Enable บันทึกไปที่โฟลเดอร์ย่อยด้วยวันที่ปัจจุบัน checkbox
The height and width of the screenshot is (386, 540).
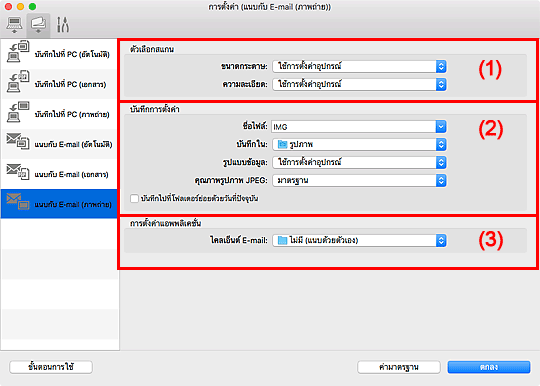[134, 199]
